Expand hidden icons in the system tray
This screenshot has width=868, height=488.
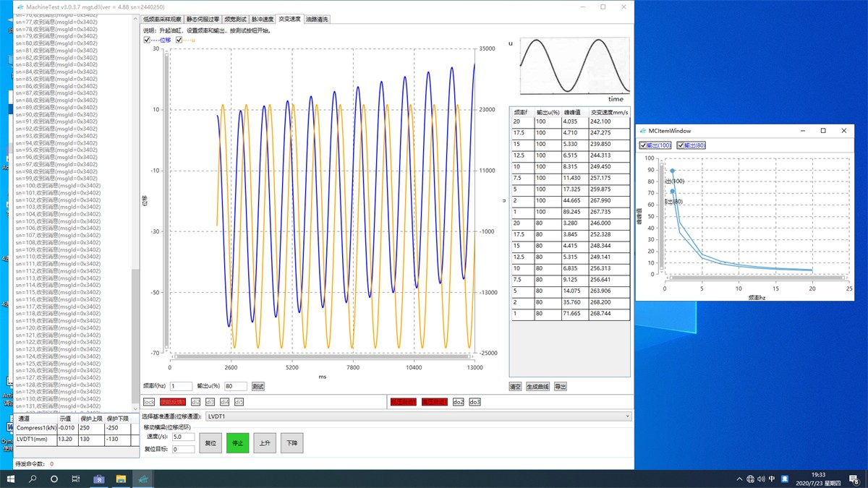739,478
